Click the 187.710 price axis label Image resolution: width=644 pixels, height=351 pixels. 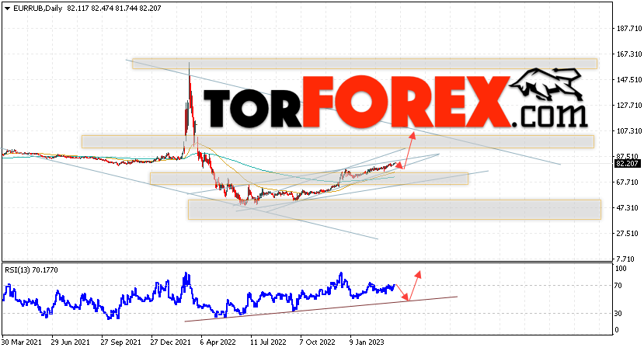coord(628,28)
